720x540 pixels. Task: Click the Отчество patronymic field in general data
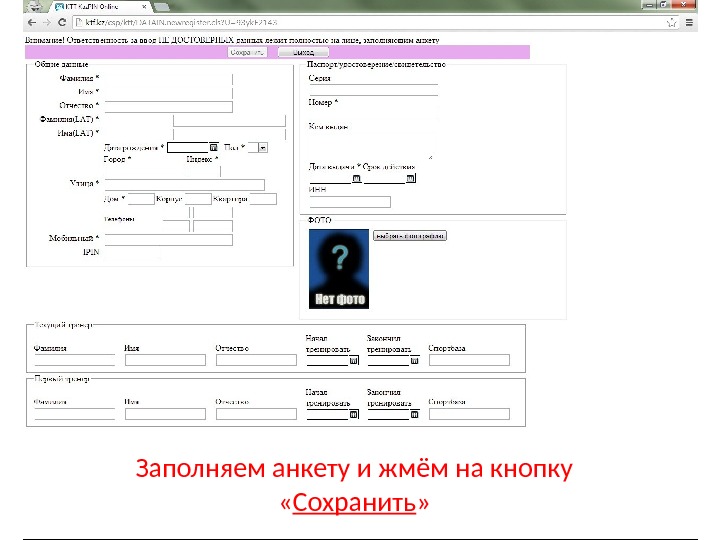pyautogui.click(x=169, y=107)
